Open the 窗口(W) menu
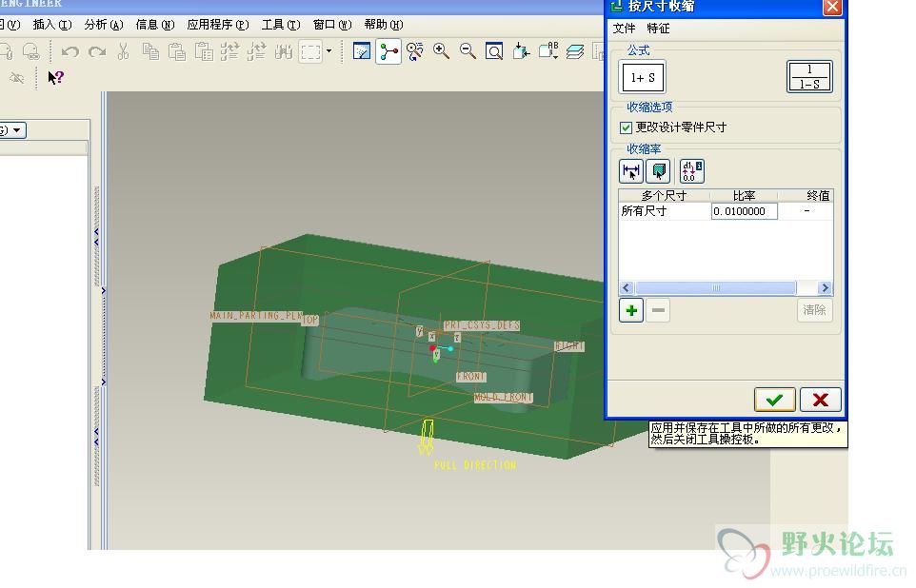The width and height of the screenshot is (916, 588). 331,25
